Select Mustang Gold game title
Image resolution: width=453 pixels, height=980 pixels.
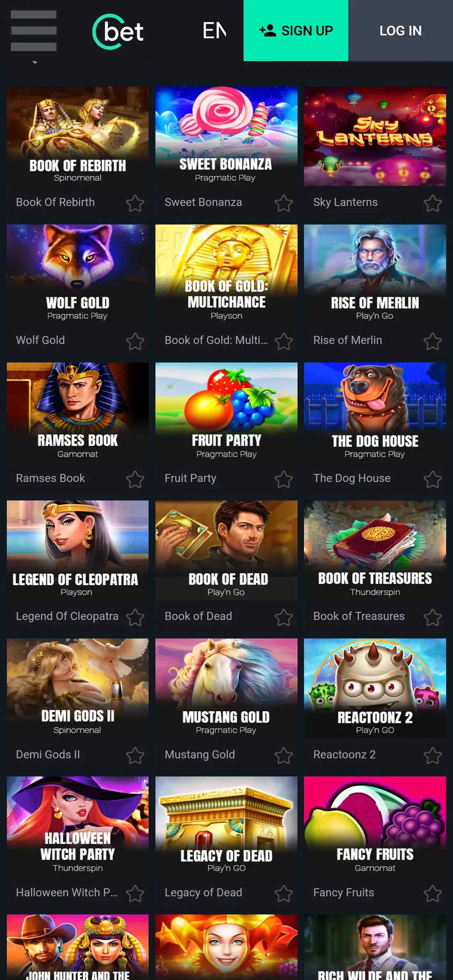200,754
